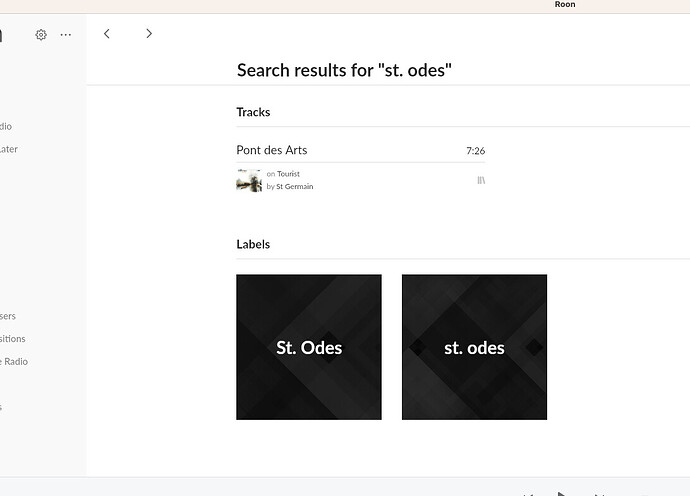
Task: Click the library icon beside Pont des Arts
Action: 481,180
